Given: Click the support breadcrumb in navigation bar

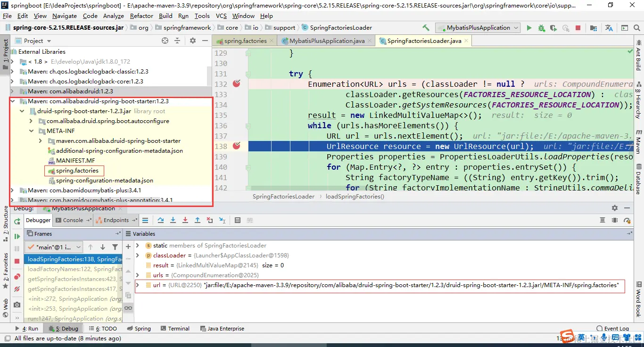Looking at the screenshot, I should point(281,28).
